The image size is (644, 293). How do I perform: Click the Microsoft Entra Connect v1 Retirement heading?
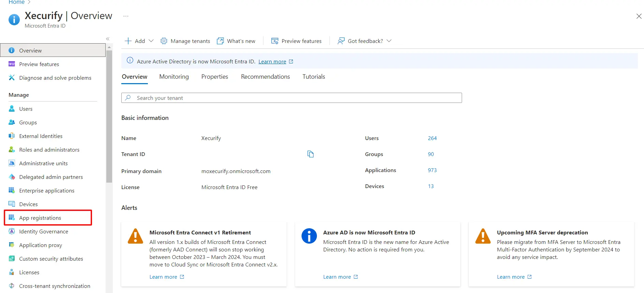(200, 232)
